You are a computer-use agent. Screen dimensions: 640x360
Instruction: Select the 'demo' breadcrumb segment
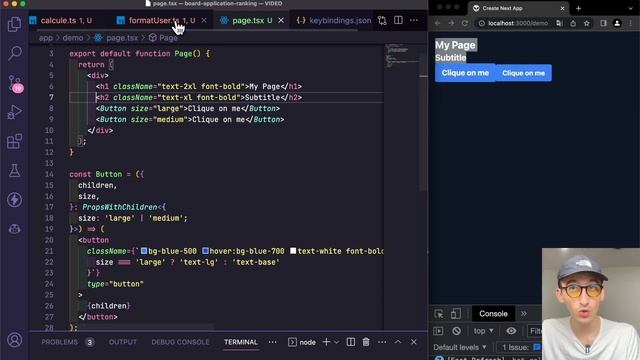click(73, 38)
